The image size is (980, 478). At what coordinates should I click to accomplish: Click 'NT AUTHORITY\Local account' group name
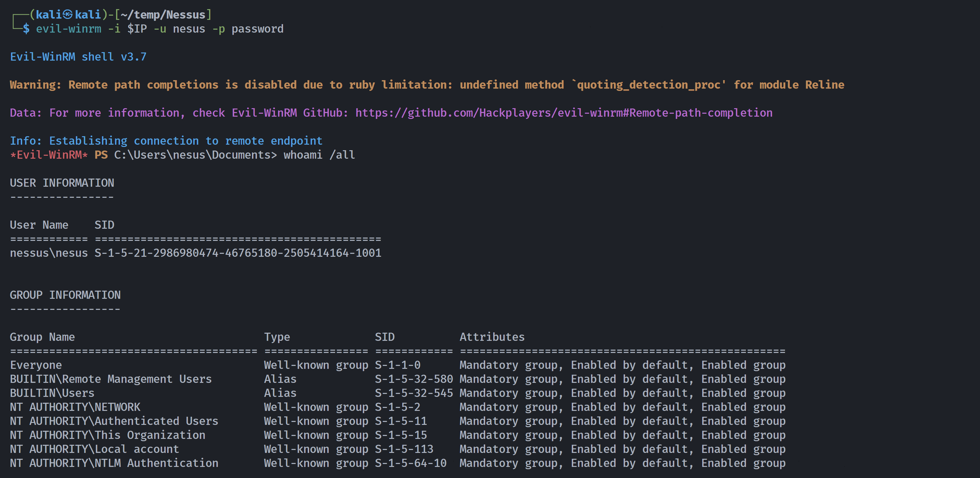click(x=94, y=449)
